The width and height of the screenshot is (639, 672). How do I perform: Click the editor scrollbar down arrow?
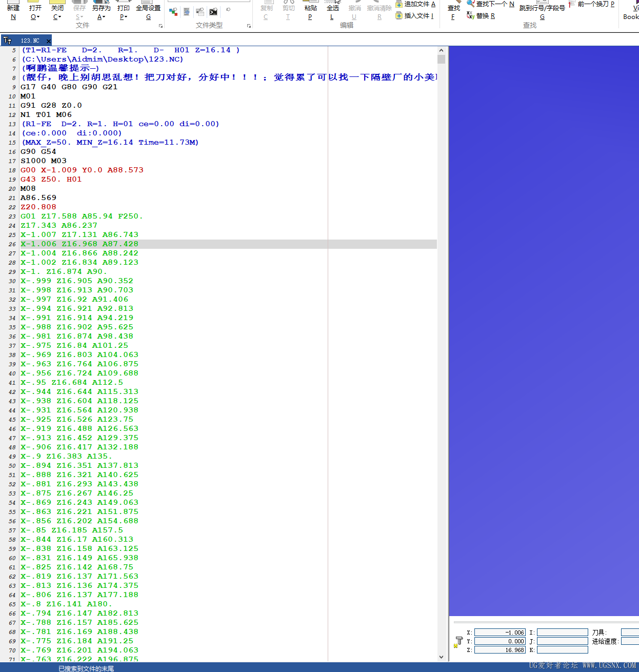point(442,656)
